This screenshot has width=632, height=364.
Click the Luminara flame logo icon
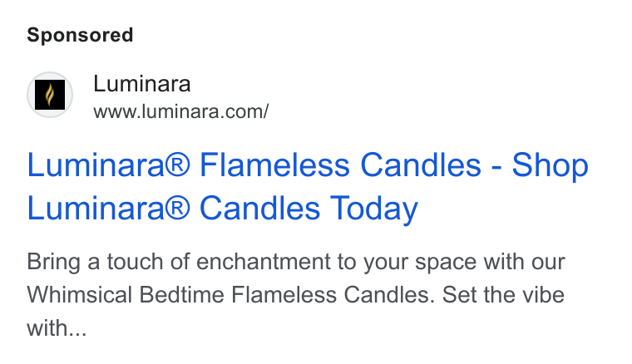click(x=50, y=95)
